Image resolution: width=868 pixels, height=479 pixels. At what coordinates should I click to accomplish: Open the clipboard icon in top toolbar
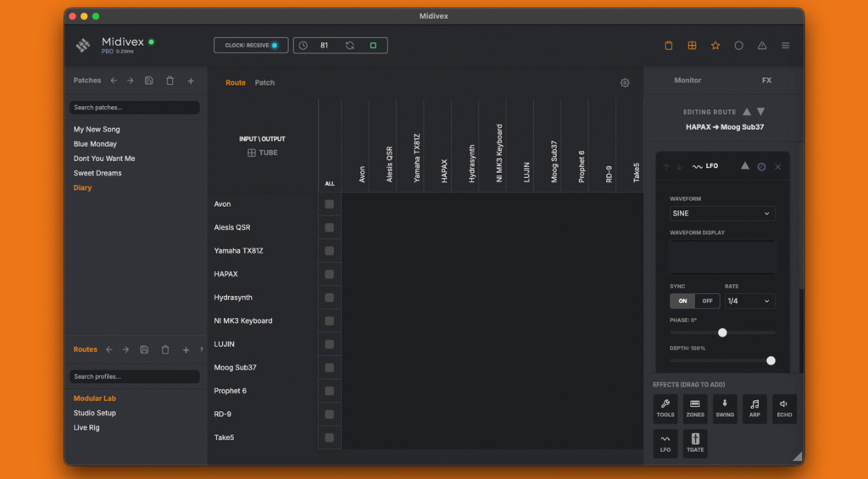(x=668, y=46)
